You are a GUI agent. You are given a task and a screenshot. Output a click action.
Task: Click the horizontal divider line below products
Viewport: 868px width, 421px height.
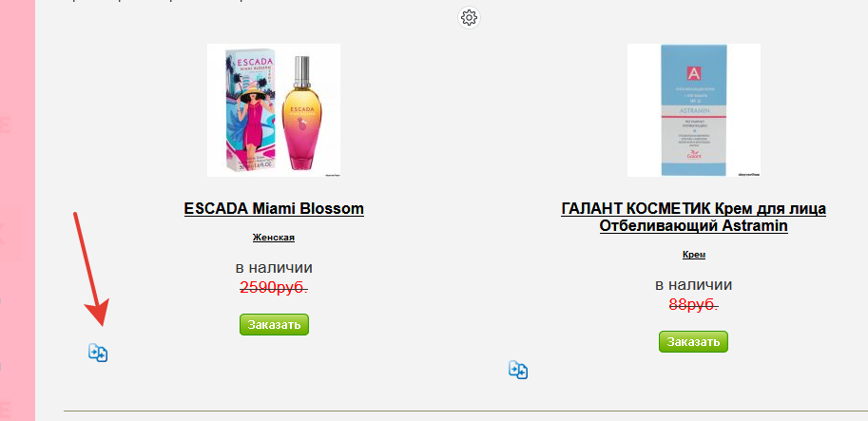[x=466, y=411]
